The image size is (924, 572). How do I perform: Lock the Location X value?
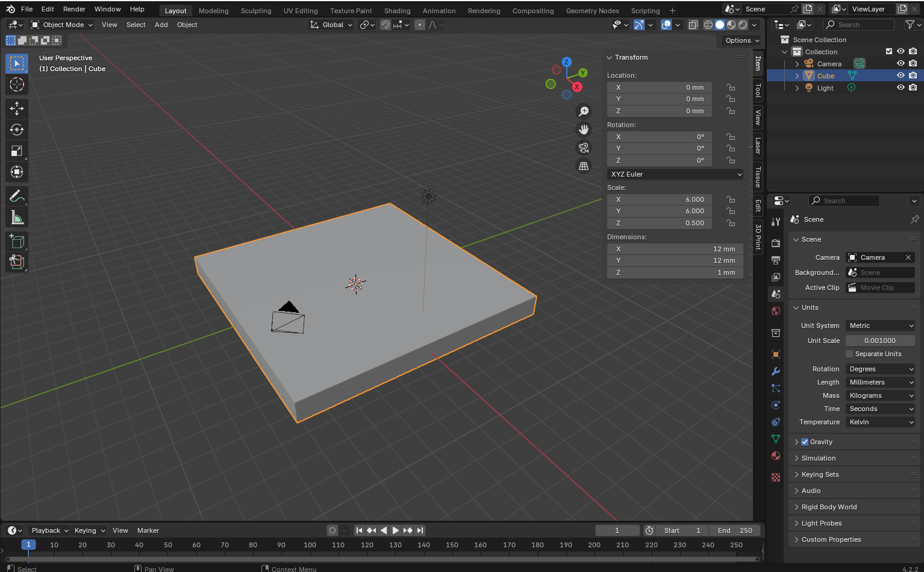pyautogui.click(x=731, y=87)
